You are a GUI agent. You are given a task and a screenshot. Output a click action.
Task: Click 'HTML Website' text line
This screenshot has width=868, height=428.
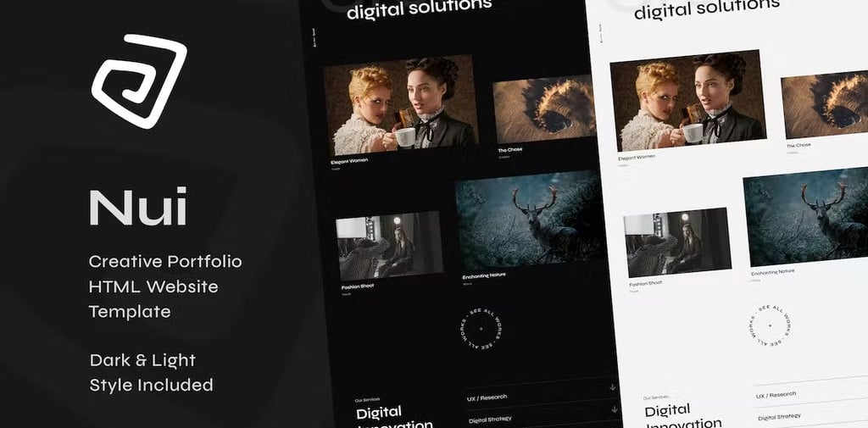(x=153, y=286)
